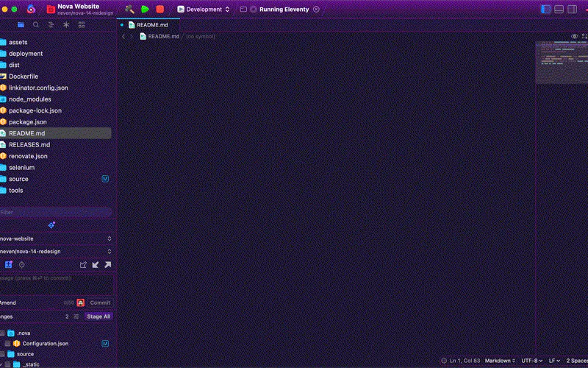Run the project with green play button
Screen dimensions: 588x368
(x=145, y=10)
